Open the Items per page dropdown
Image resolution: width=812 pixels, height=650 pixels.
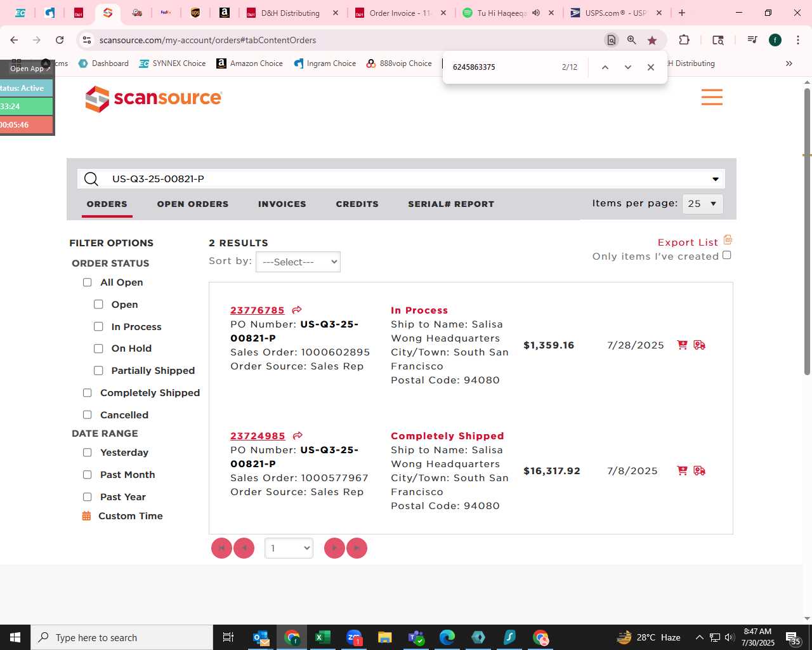[702, 204]
